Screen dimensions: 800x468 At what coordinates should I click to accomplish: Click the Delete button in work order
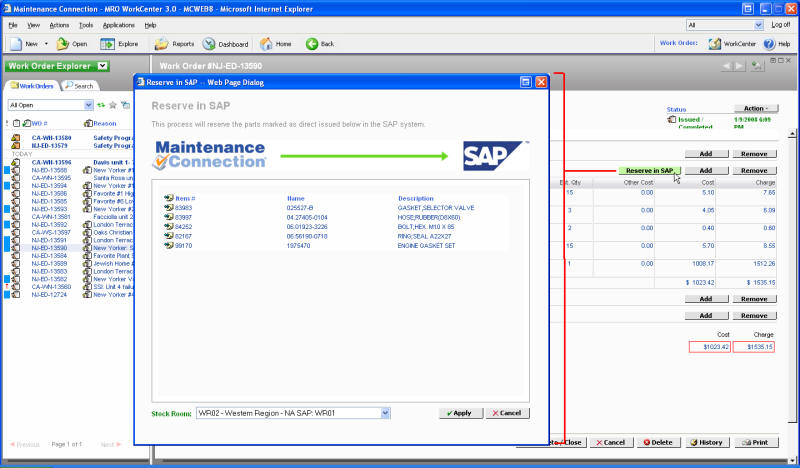point(659,442)
